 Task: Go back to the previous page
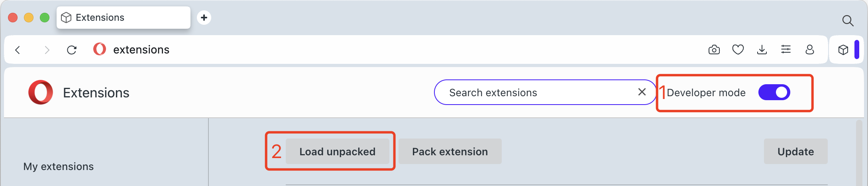coord(18,50)
